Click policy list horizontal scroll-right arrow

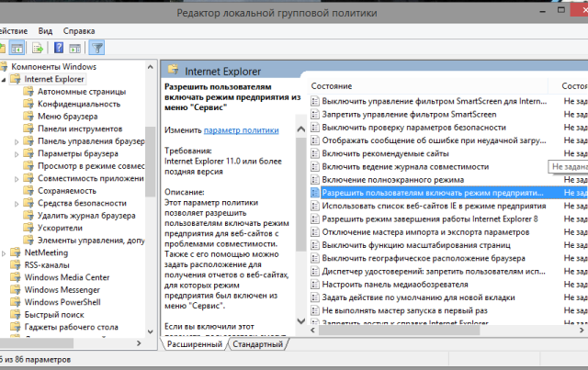(582, 331)
